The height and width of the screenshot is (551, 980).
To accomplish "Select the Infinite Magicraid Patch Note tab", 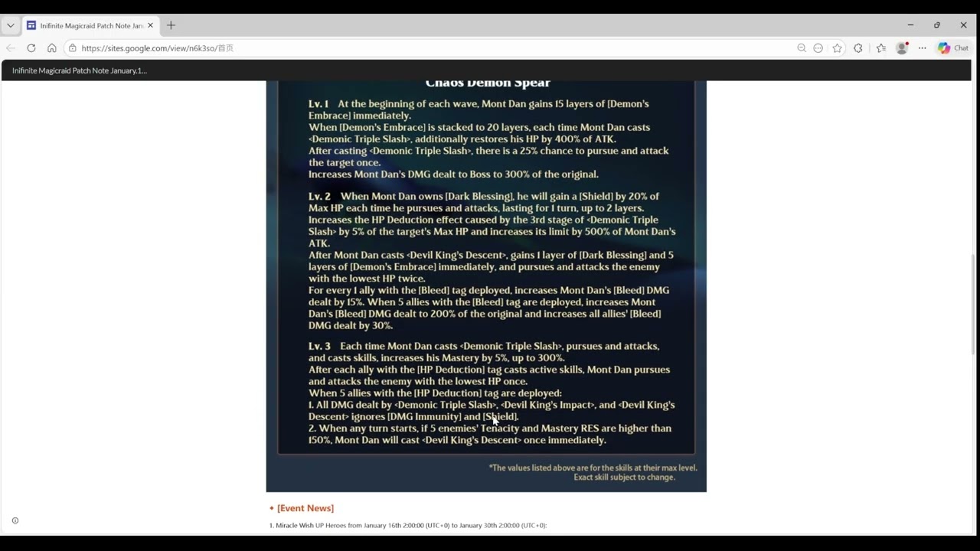I will click(90, 25).
